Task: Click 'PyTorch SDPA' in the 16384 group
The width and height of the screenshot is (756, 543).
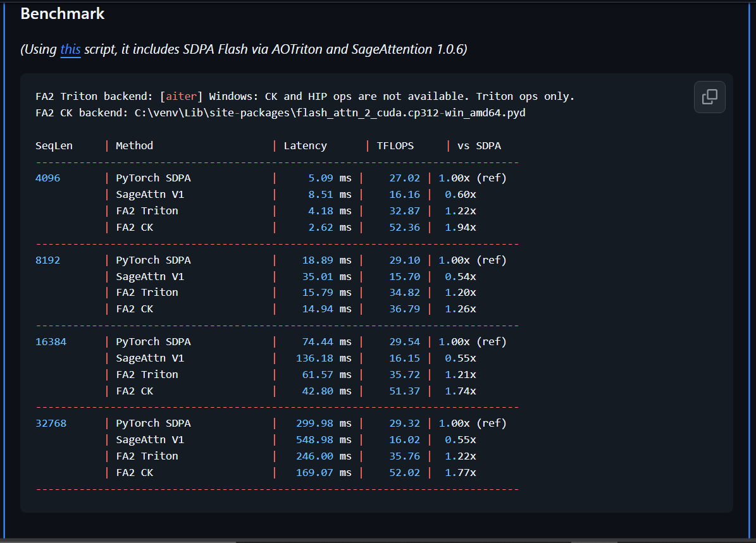Action: point(153,341)
